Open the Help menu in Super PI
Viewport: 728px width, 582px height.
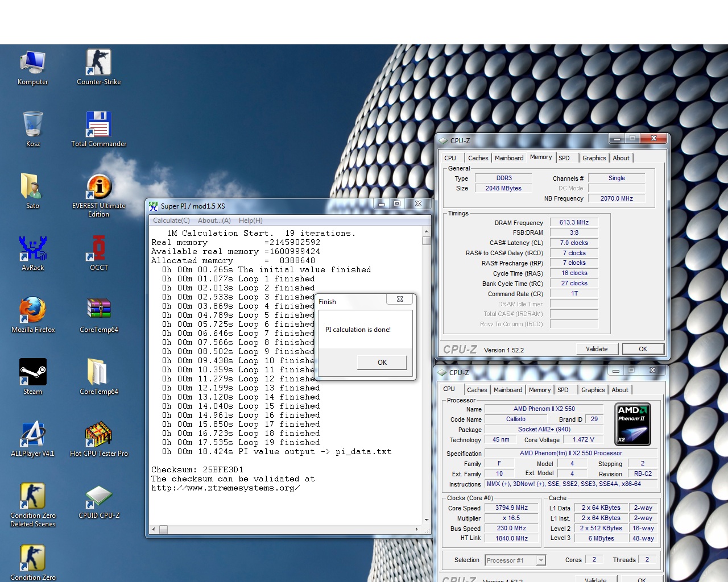pyautogui.click(x=250, y=221)
